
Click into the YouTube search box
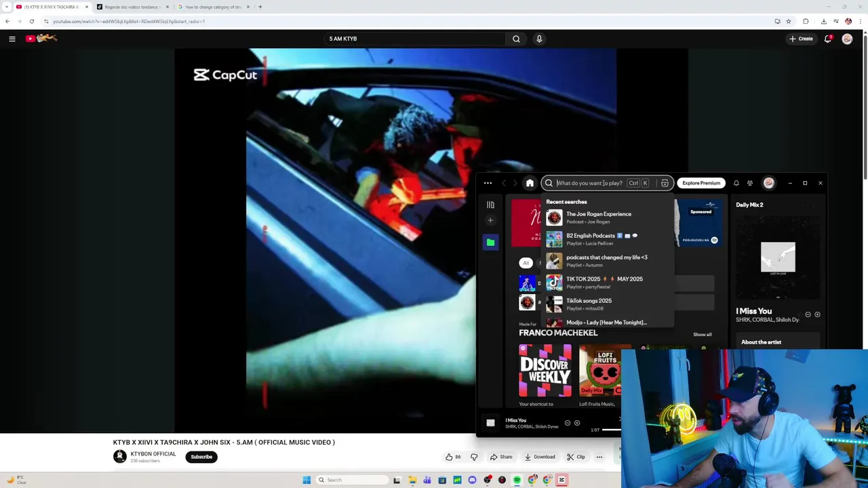click(415, 39)
